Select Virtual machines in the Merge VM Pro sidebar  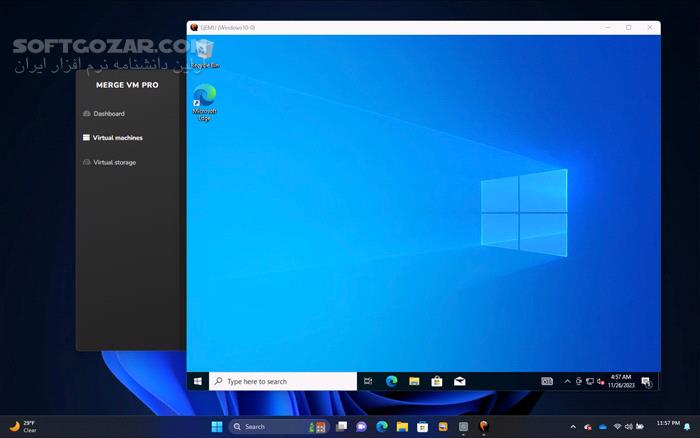click(x=117, y=138)
